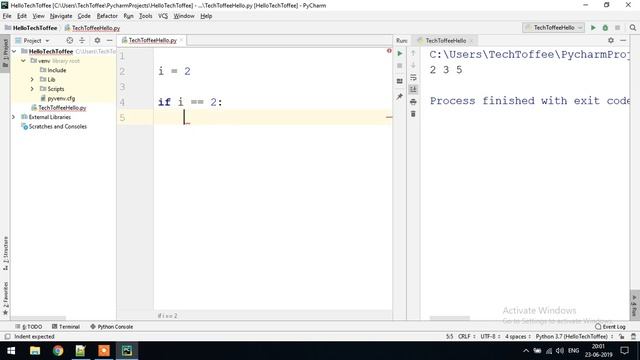Viewport: 640px width, 360px height.
Task: Toggle tool window buttons in status bar corner
Action: click(x=7, y=337)
